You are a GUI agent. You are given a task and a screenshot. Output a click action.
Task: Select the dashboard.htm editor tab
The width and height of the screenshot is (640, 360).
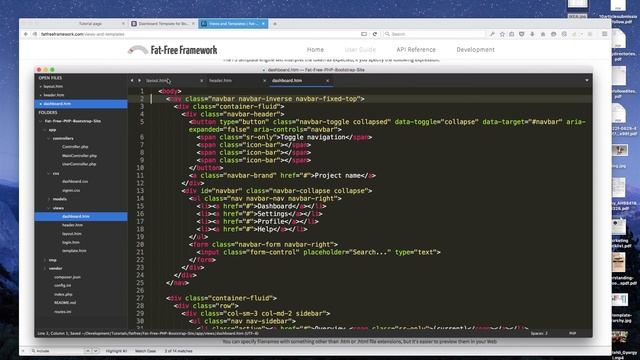pos(287,80)
